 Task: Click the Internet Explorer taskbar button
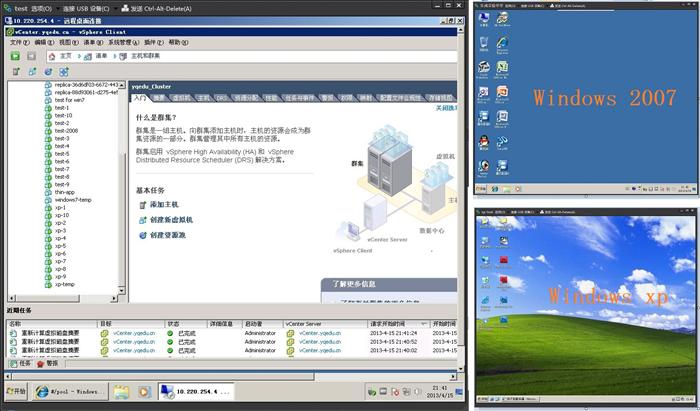tap(70, 392)
